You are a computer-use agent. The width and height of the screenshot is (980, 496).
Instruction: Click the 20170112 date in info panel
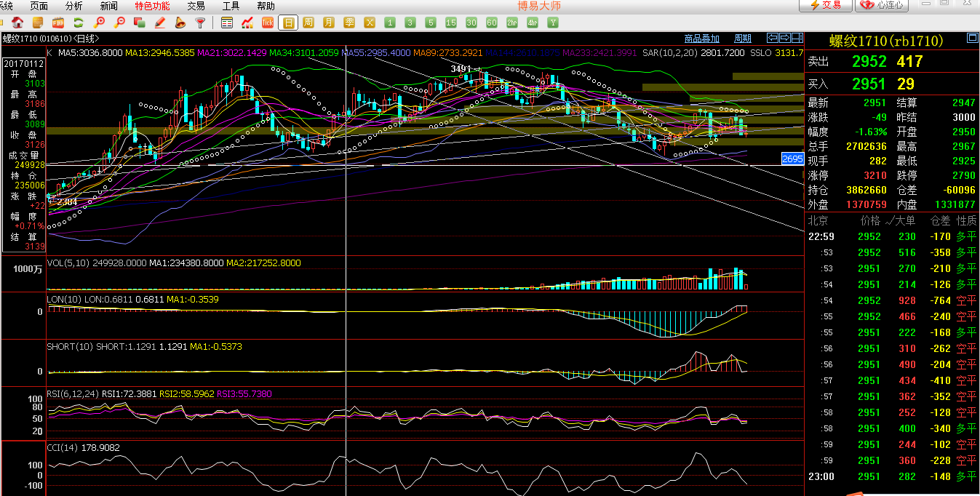point(24,63)
